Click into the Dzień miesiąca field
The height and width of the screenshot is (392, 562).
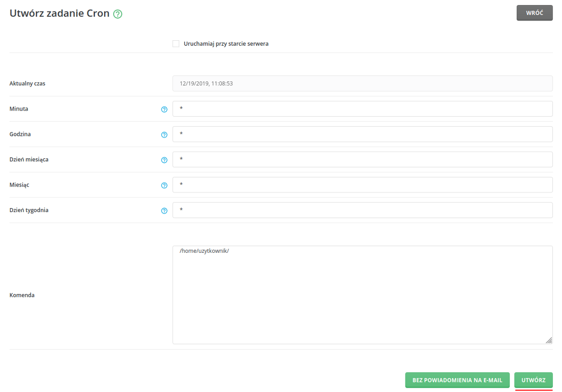tap(362, 159)
